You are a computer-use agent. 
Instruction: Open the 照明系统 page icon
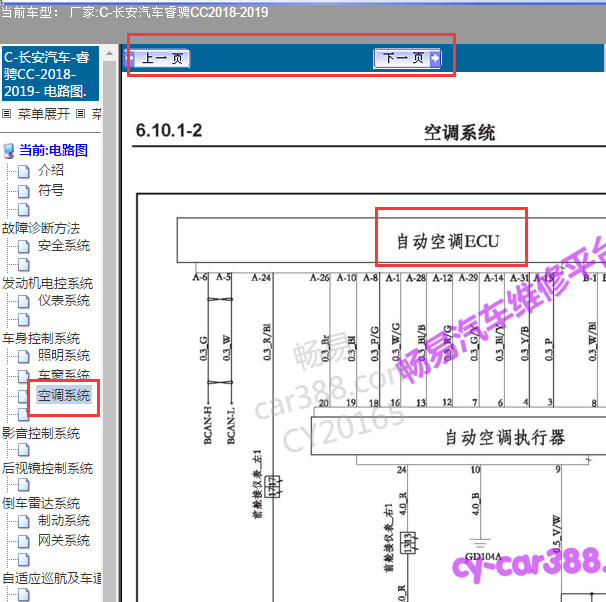[x=24, y=356]
